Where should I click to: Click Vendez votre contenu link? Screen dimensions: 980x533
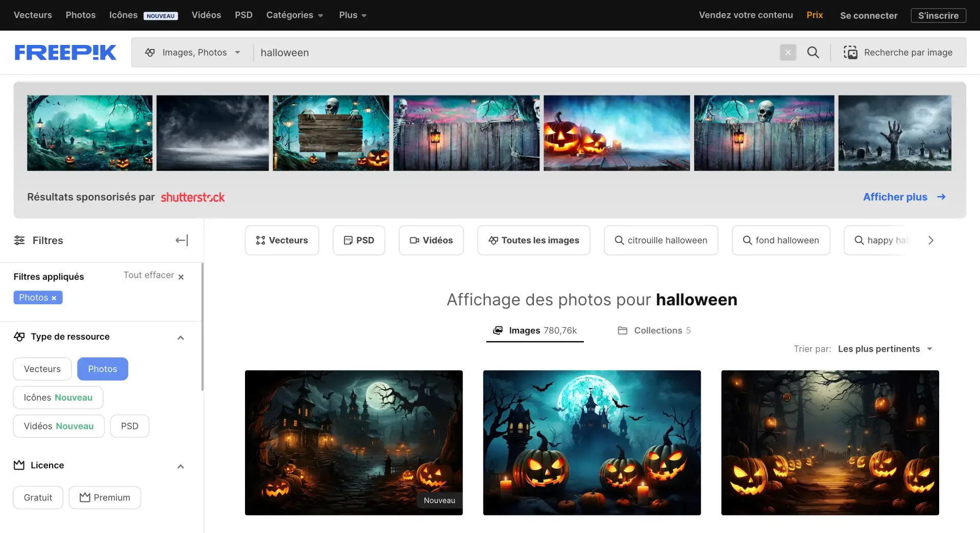coord(746,15)
